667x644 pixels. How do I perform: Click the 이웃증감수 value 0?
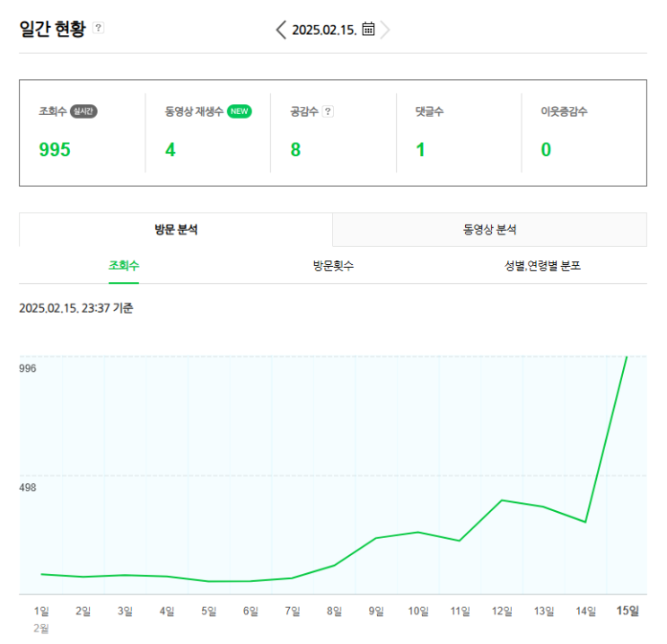tap(546, 149)
